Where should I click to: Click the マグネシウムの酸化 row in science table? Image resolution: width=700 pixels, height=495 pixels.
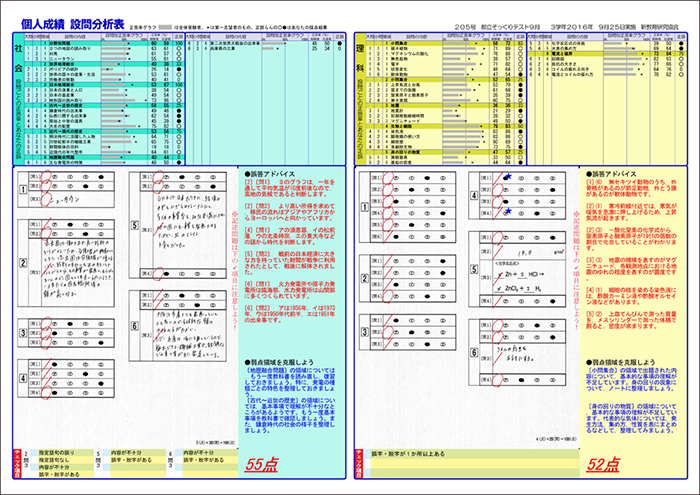point(446,54)
